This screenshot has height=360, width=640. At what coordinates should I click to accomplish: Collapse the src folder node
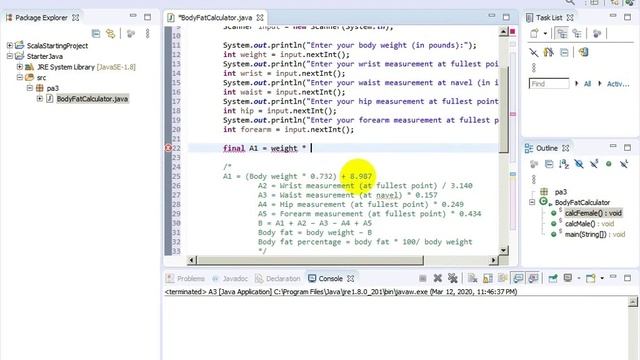pos(20,77)
